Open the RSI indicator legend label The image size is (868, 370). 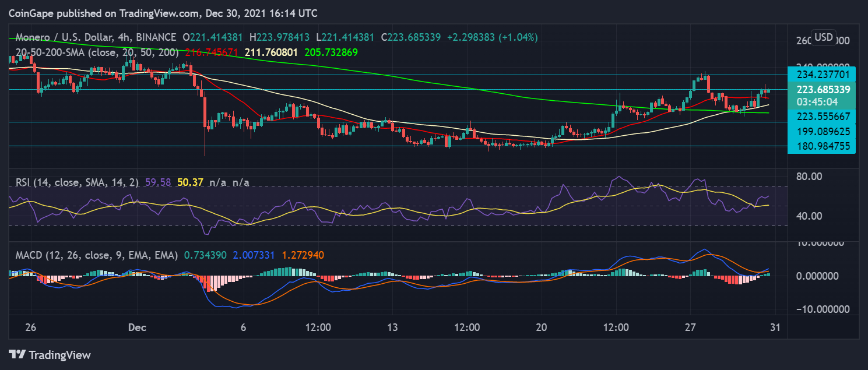[74, 182]
